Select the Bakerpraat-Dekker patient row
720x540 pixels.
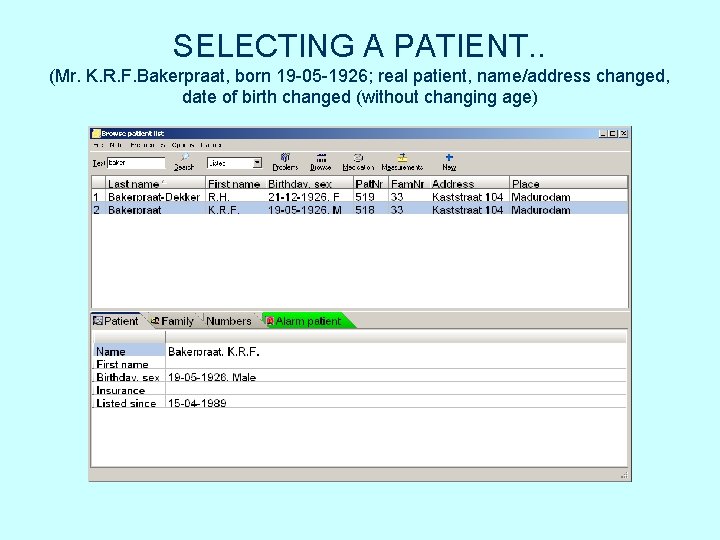pyautogui.click(x=360, y=197)
